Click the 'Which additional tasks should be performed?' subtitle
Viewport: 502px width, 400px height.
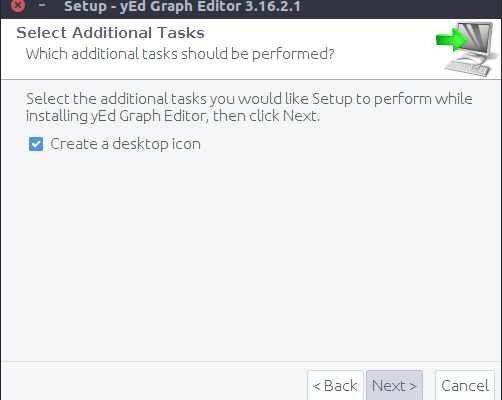tap(180, 54)
